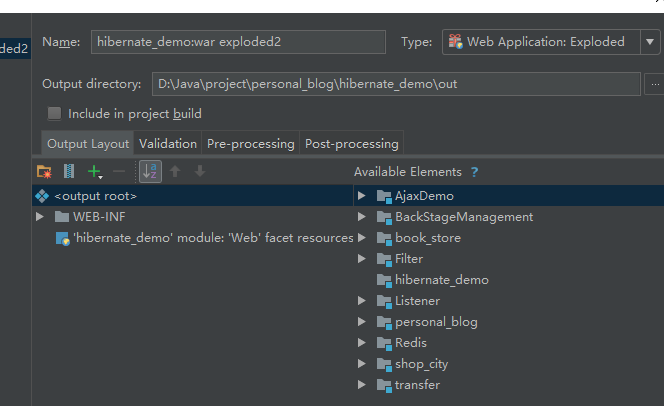The image size is (664, 406).
Task: Click the Create Archive icon
Action: tap(69, 172)
